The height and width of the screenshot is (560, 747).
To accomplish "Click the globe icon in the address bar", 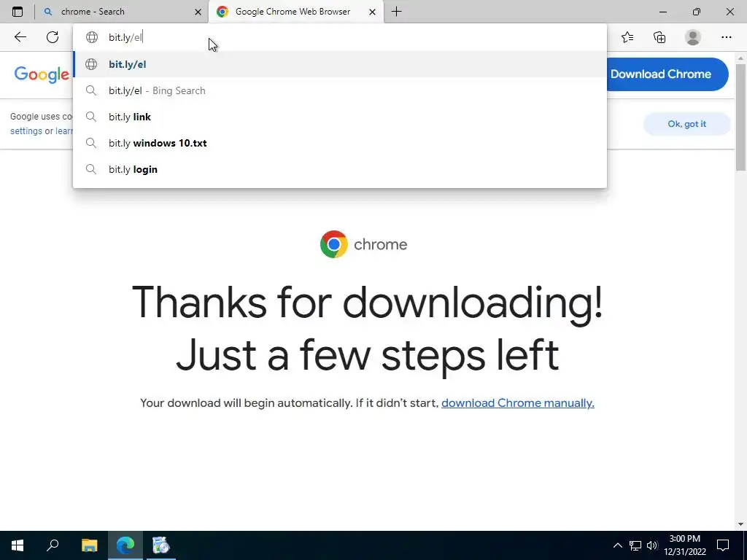I will coord(91,37).
